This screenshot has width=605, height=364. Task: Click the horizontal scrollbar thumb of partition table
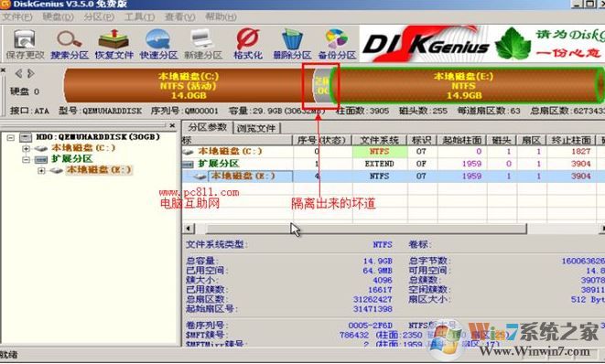click(366, 229)
